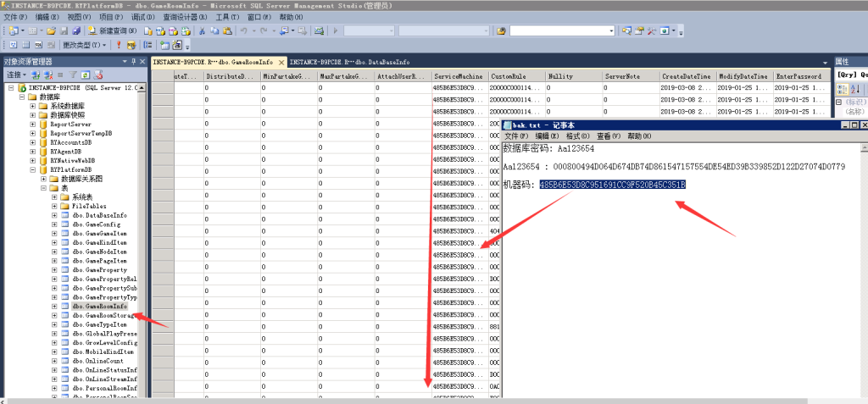Open the 更改类型 (Change Type) dropdown
This screenshot has height=404, width=868.
[85, 45]
